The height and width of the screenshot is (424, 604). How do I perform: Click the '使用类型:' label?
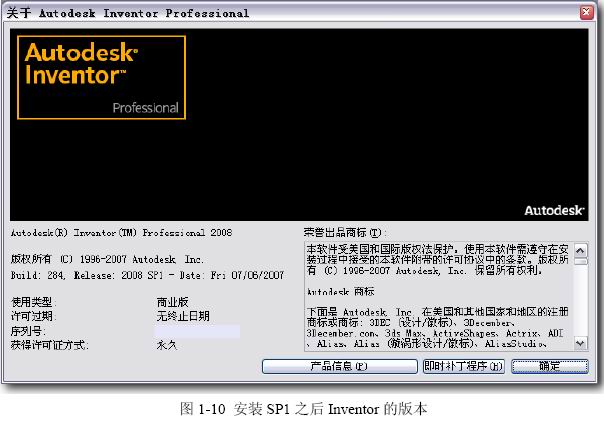coord(34,302)
